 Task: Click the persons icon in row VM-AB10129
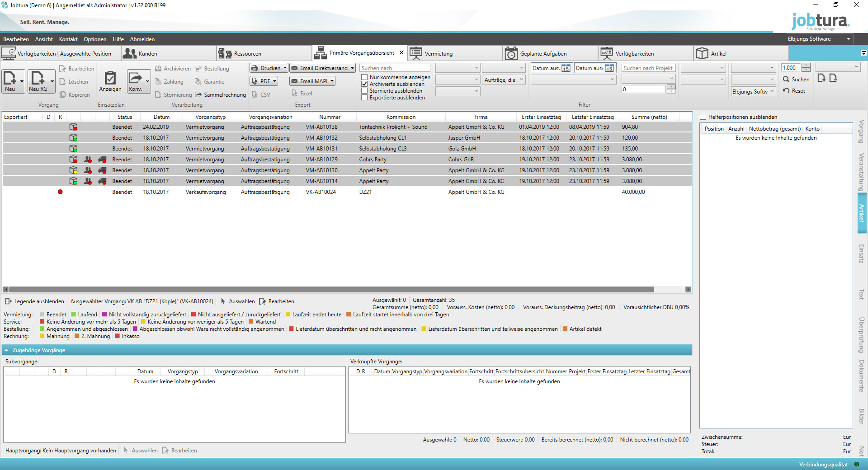point(88,160)
